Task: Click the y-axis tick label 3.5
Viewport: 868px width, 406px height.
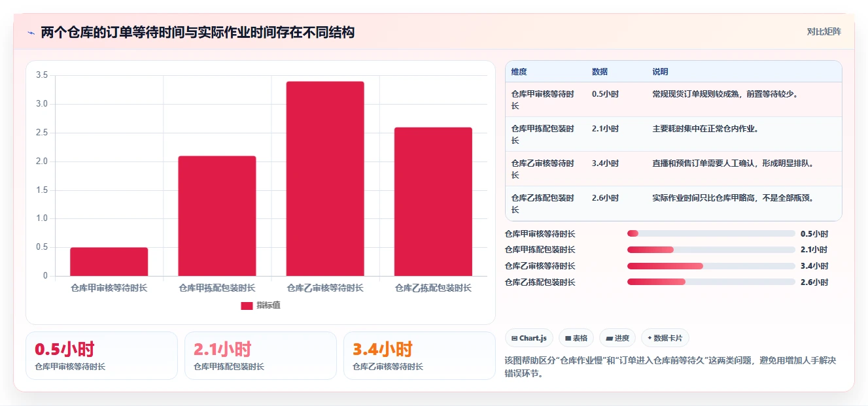Action: [42, 75]
